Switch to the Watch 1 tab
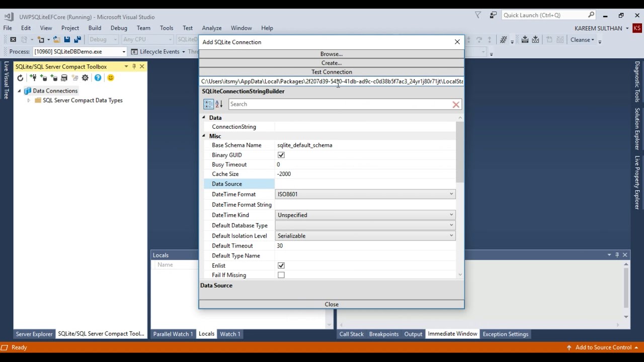The image size is (644, 362). pos(230,334)
